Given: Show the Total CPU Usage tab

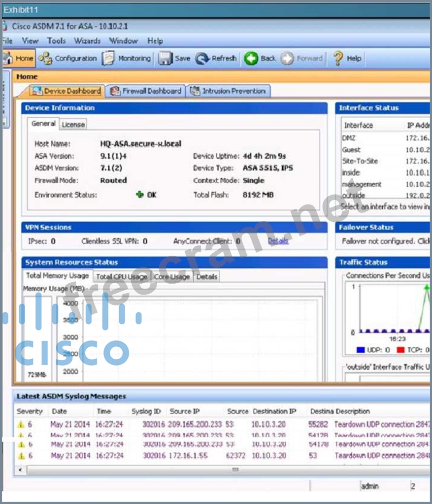Looking at the screenshot, I should tap(121, 277).
